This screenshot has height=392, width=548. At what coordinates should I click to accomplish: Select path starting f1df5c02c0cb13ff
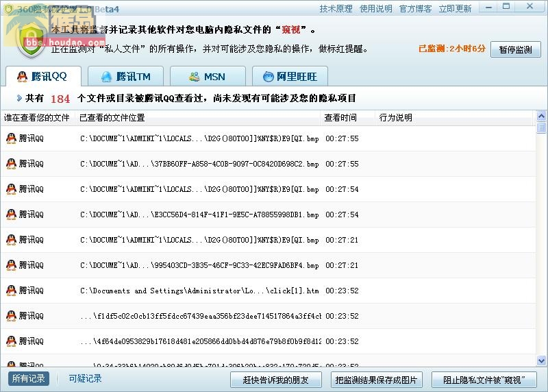point(201,316)
